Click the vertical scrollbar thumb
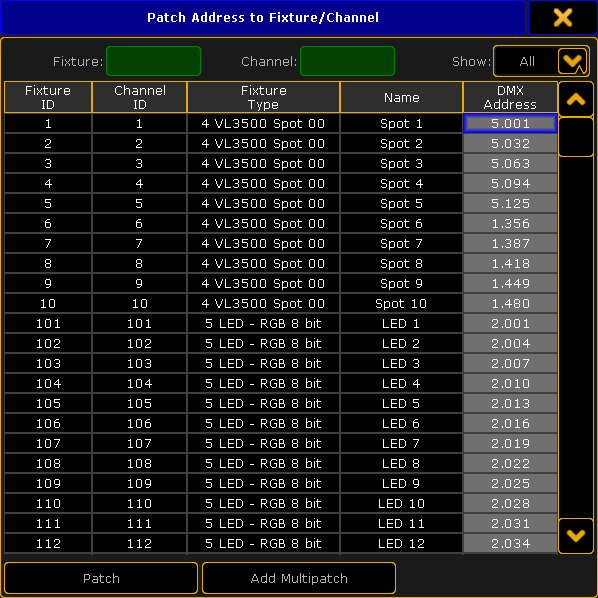 (x=575, y=137)
